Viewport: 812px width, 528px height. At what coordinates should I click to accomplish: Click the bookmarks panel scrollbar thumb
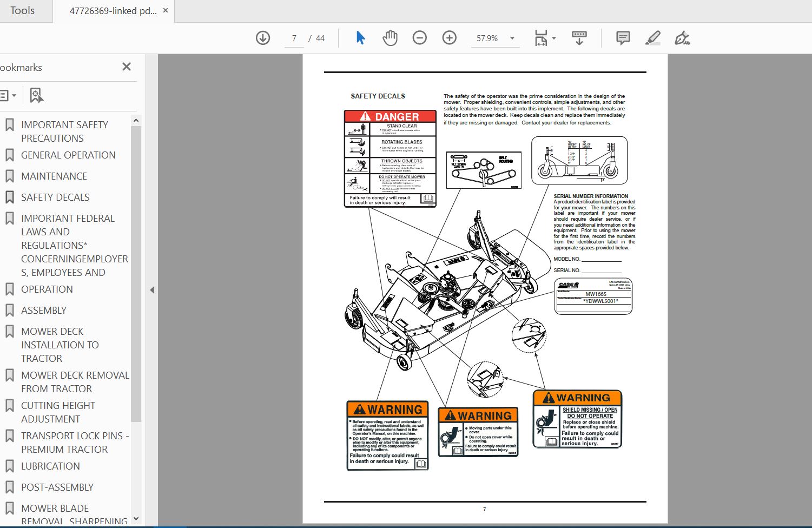coord(136,273)
